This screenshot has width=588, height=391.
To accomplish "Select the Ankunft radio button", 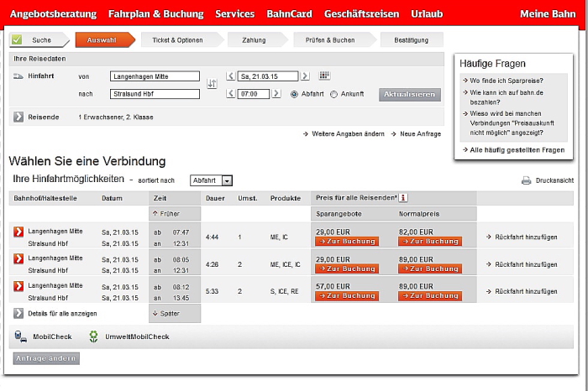I will coord(333,94).
